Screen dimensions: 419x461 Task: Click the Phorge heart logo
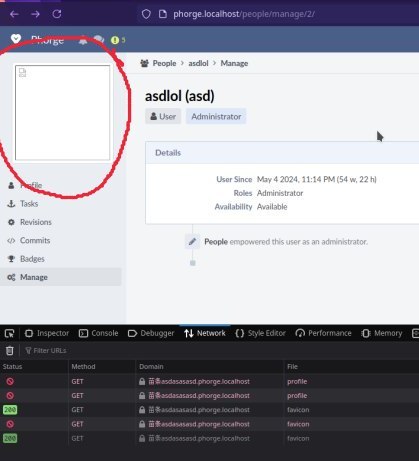[x=16, y=39]
